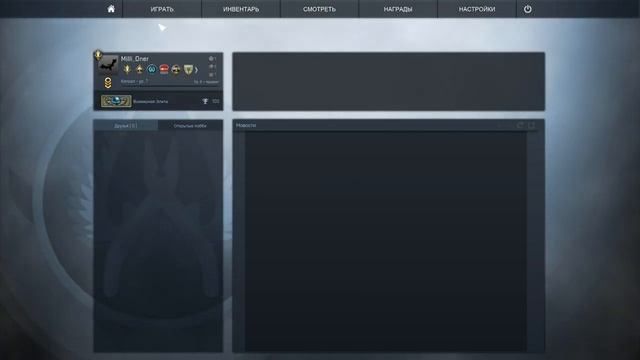Screen dimensions: 640x360
Task: Click the Milli_Oner player name
Action: [135, 59]
